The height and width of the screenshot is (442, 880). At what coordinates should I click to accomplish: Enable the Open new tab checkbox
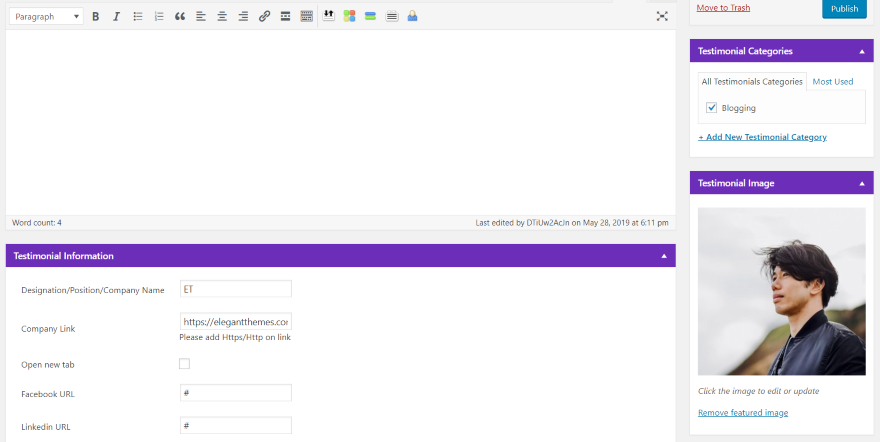tap(184, 364)
